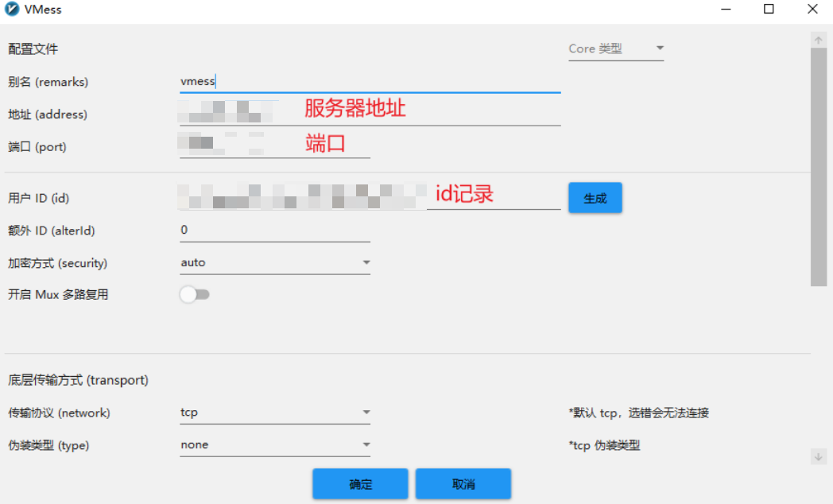The height and width of the screenshot is (504, 833).
Task: Select the port (端口) input field
Action: (274, 146)
